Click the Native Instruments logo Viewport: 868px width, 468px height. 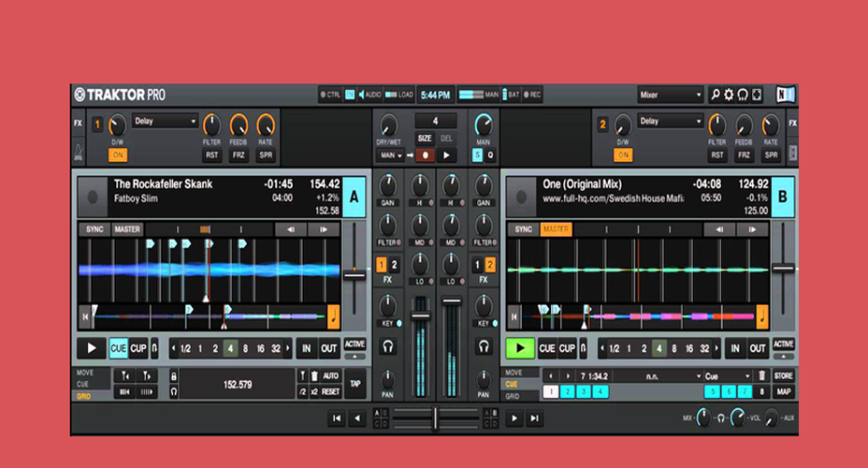[785, 95]
